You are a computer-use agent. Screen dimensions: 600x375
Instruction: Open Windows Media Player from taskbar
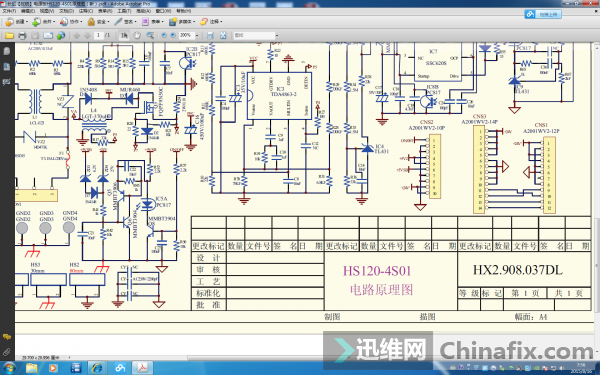pyautogui.click(x=53, y=368)
